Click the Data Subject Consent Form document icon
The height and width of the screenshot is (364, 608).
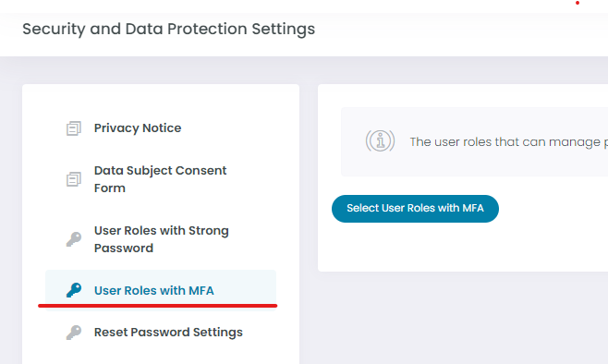74,179
